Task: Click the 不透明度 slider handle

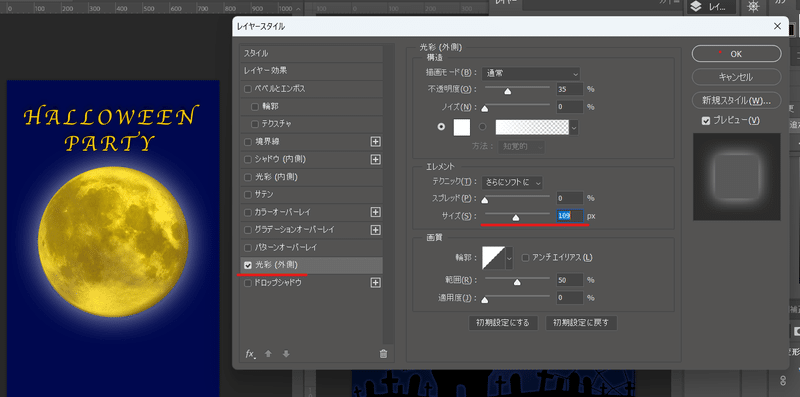Action: click(508, 92)
